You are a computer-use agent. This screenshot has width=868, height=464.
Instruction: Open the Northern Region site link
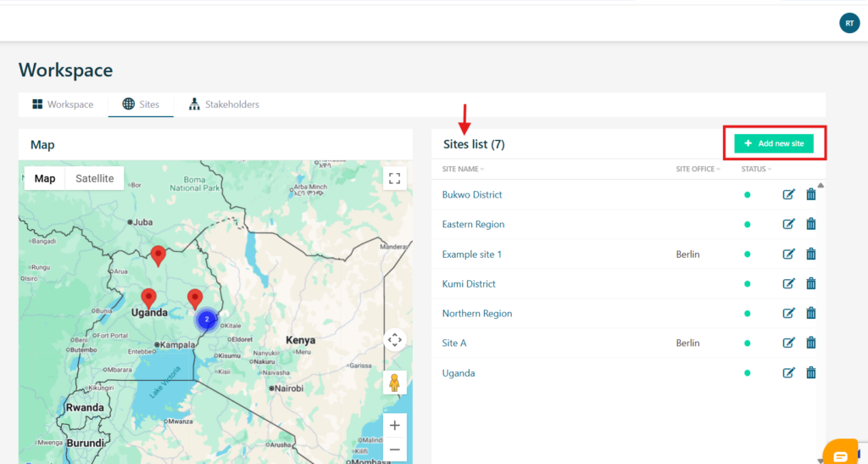coord(477,314)
